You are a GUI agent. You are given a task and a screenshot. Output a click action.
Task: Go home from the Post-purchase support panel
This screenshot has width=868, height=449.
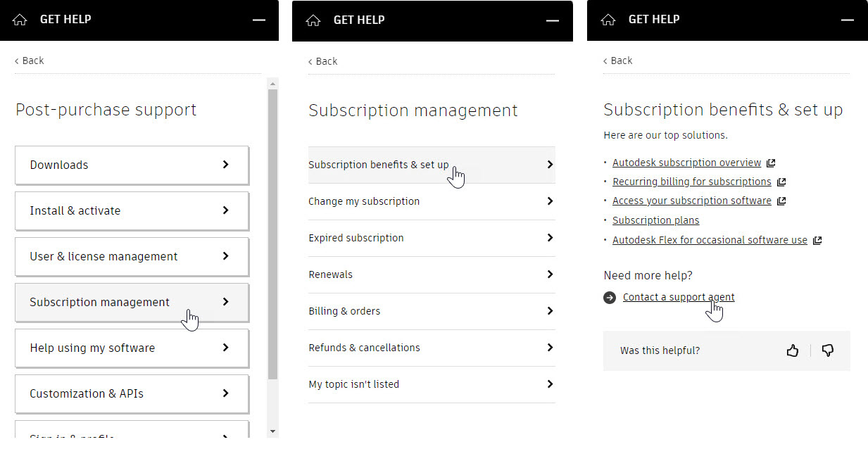pos(20,20)
